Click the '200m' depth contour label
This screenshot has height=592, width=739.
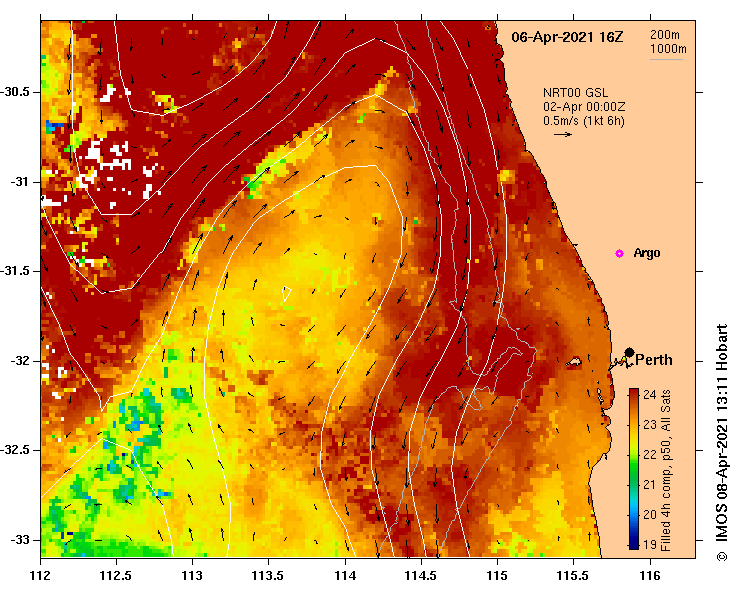[665, 35]
